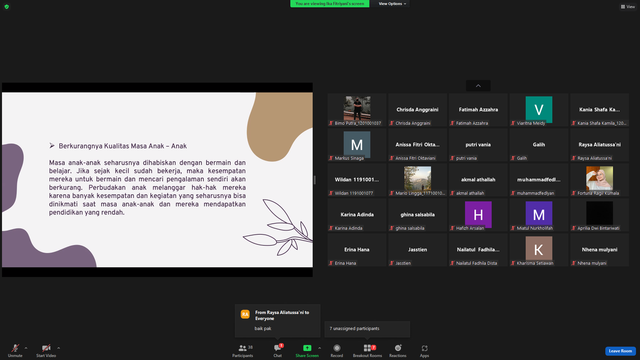Click the screen-viewing green banner

(330, 4)
